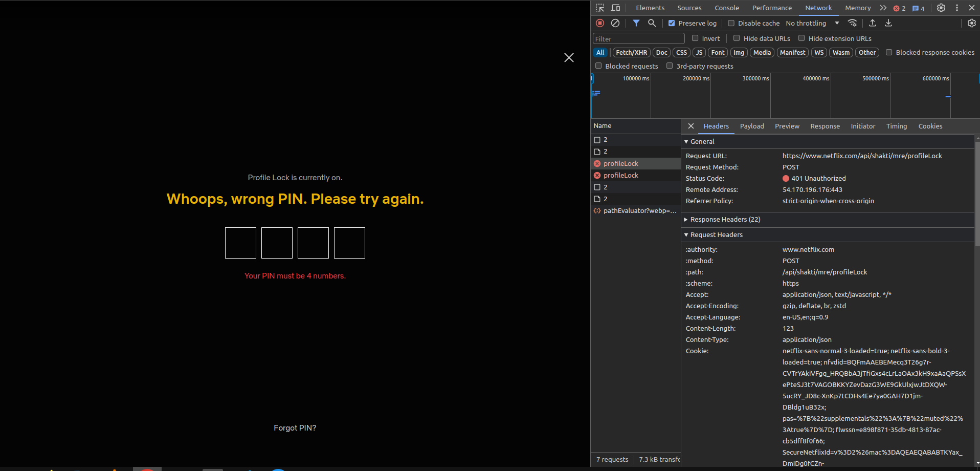
Task: Open network conditions wifi icon
Action: [x=852, y=23]
